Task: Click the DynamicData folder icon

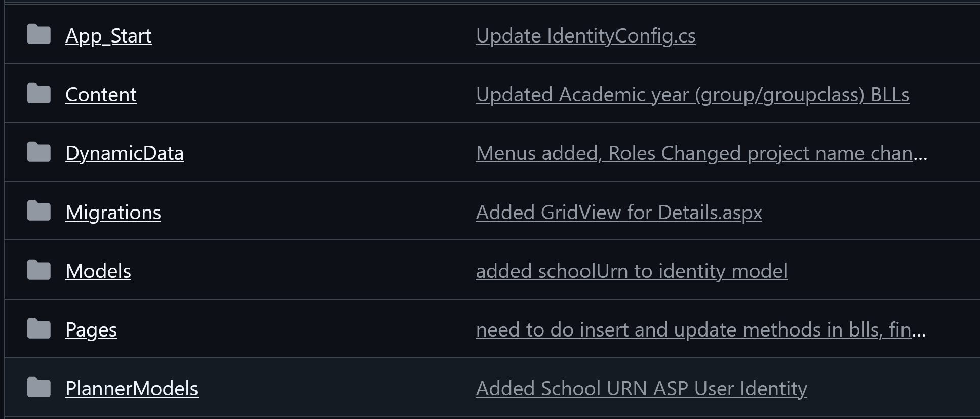Action: [x=38, y=152]
